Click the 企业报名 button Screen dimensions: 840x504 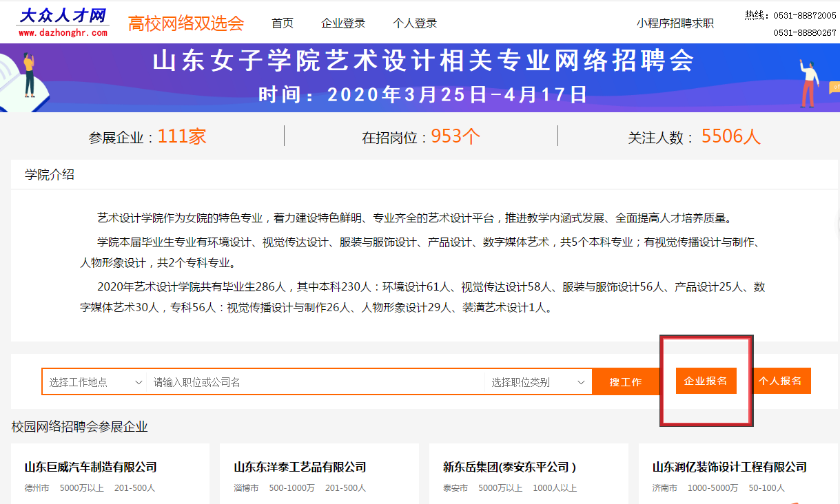pyautogui.click(x=706, y=381)
